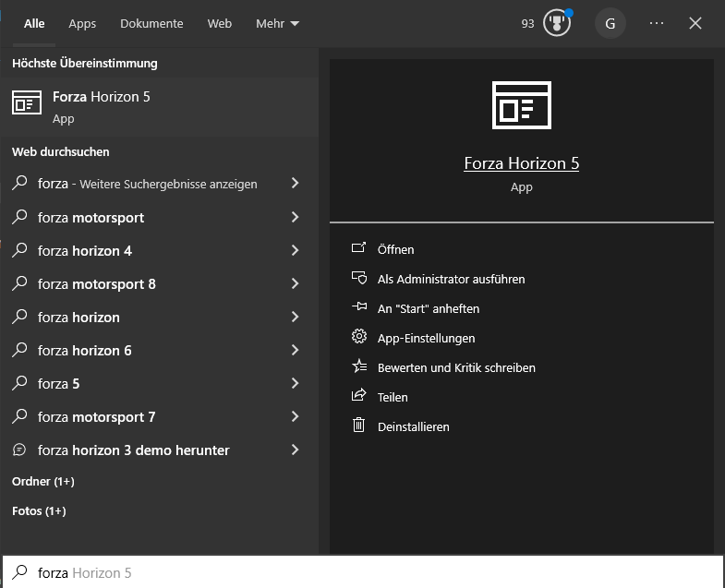Click search icon beside forza horizon 6
Image resolution: width=725 pixels, height=588 pixels.
(19, 350)
